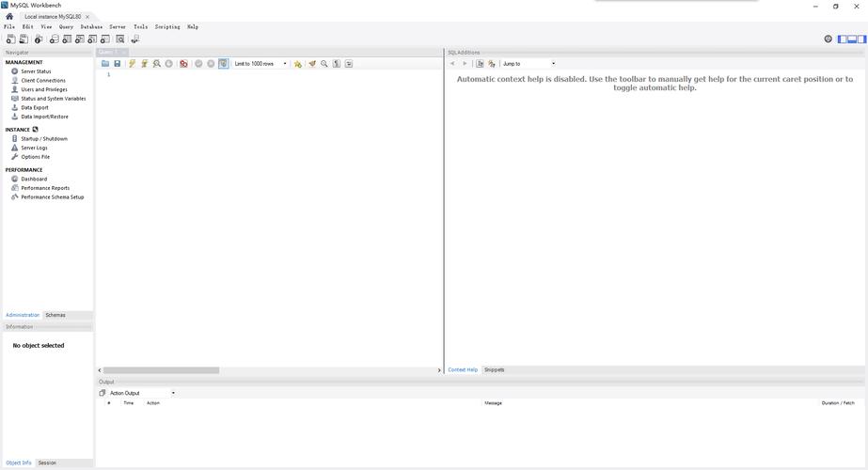Switch to the Schemas tab
The width and height of the screenshot is (868, 470).
point(55,315)
